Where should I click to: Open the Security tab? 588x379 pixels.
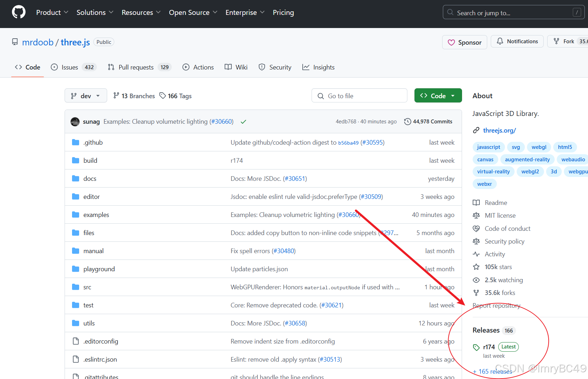(275, 67)
